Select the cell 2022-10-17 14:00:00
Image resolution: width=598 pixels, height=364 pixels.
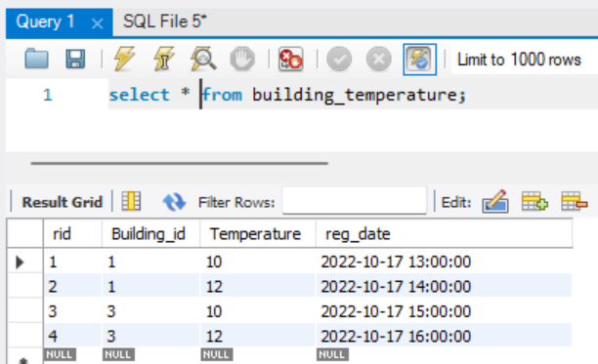coord(445,286)
